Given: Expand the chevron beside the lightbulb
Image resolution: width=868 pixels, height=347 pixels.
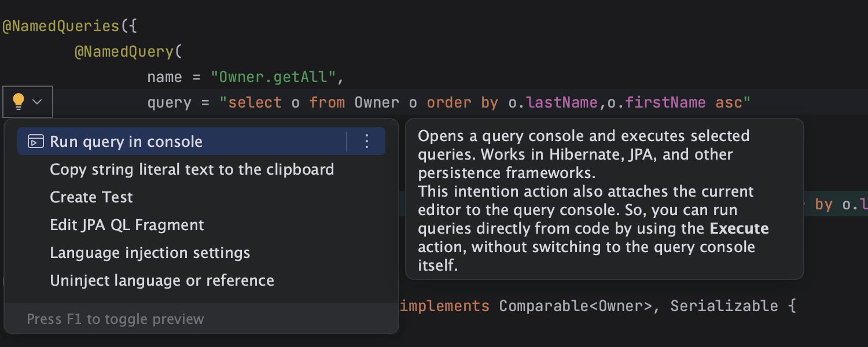Looking at the screenshot, I should pos(38,102).
